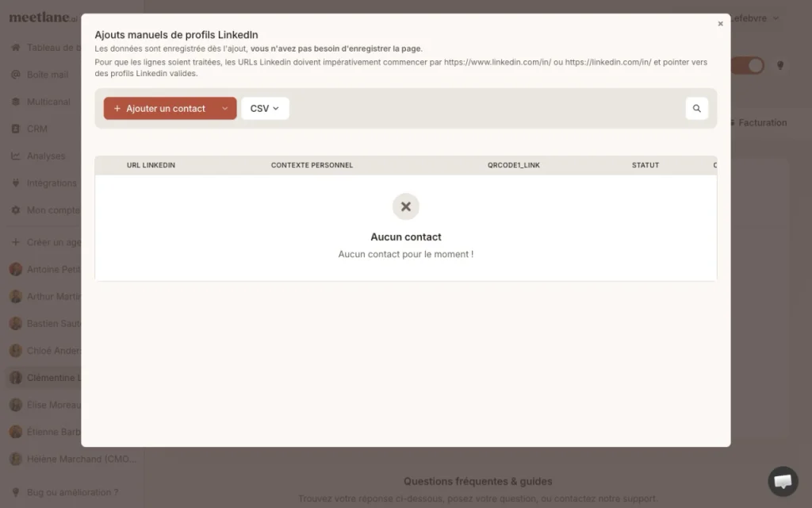
Task: Select agent Chloé avatar in sidebar
Action: pos(16,350)
